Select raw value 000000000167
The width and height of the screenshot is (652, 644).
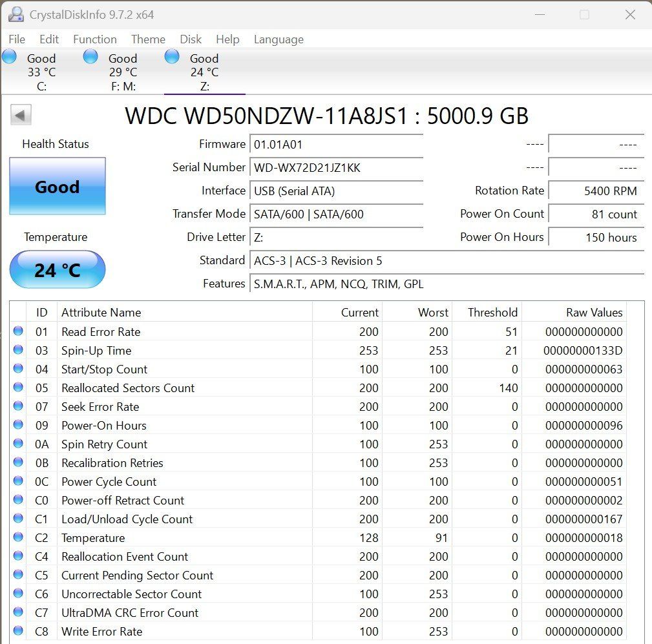point(584,519)
